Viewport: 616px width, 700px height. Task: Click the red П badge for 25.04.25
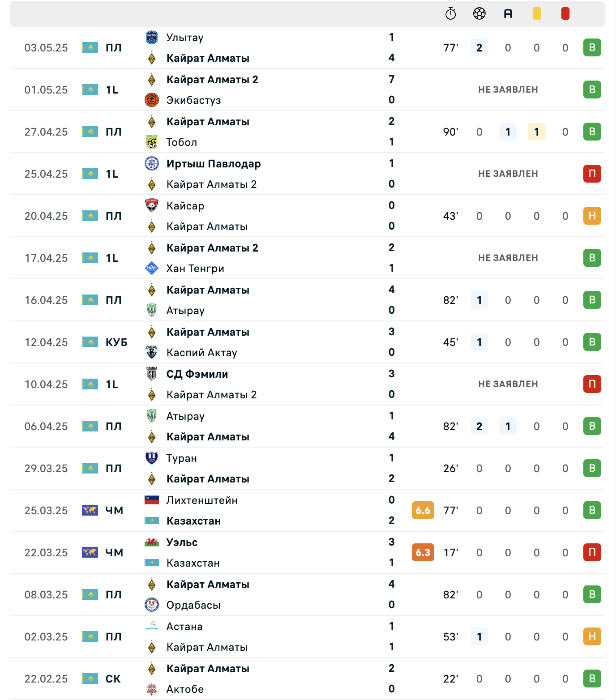[x=592, y=174]
